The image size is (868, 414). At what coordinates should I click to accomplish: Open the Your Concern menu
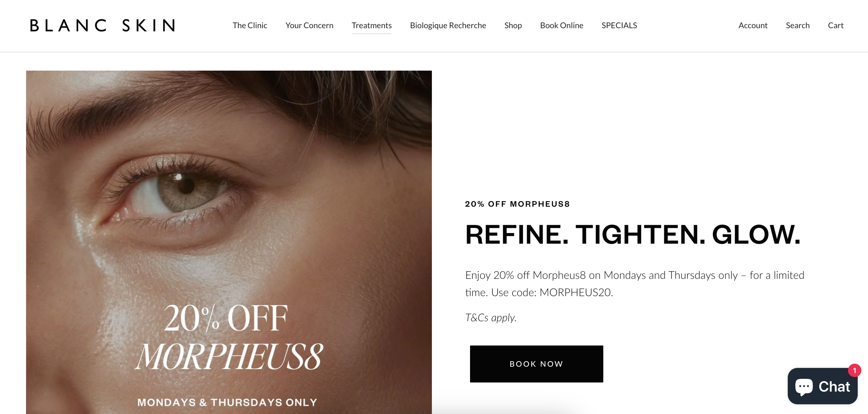tap(309, 26)
